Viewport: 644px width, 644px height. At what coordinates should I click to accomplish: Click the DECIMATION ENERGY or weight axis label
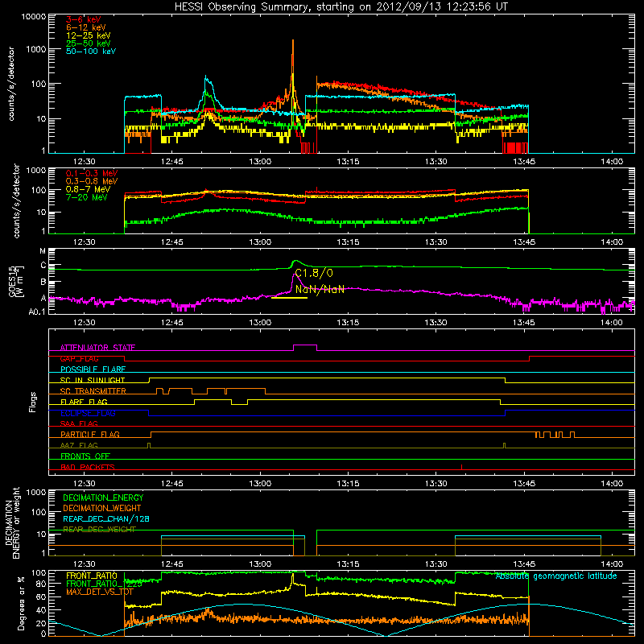(12, 522)
